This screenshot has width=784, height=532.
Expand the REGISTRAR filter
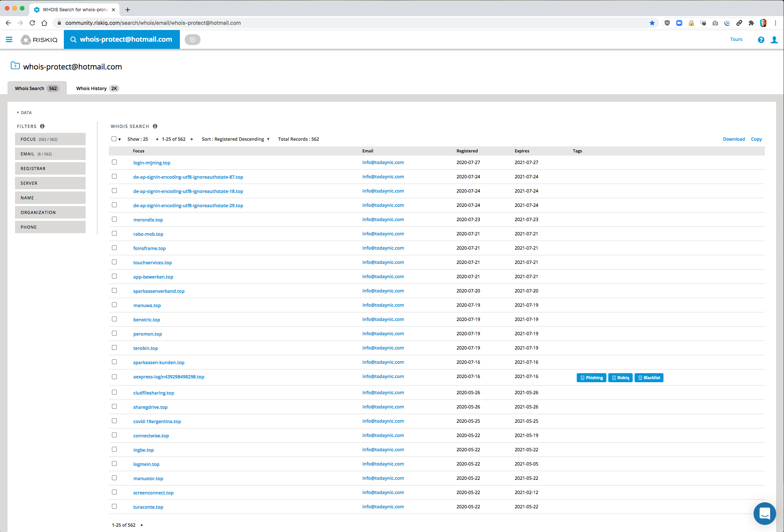50,169
